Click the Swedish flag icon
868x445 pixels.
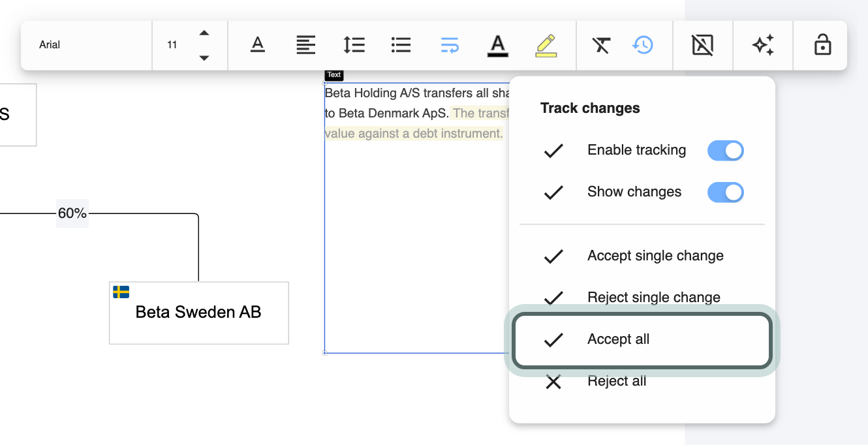(121, 292)
